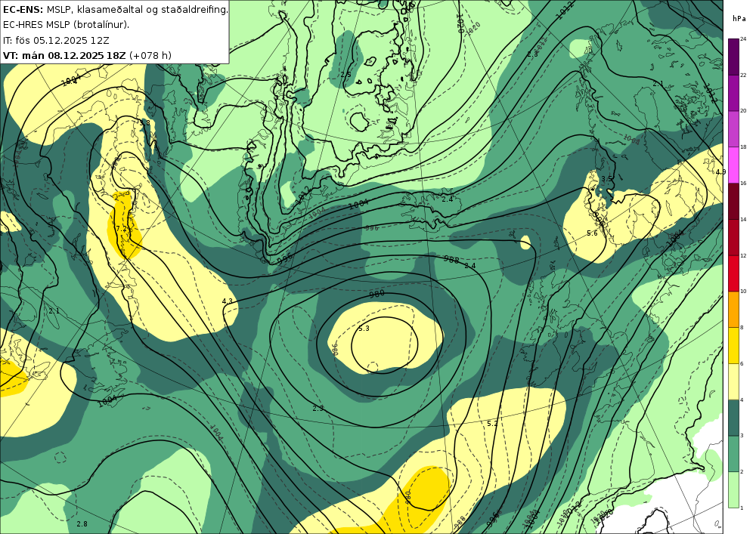This screenshot has height=534, width=756.
Task: Select the purple 20–22 hPa legend color
Action: (x=733, y=93)
